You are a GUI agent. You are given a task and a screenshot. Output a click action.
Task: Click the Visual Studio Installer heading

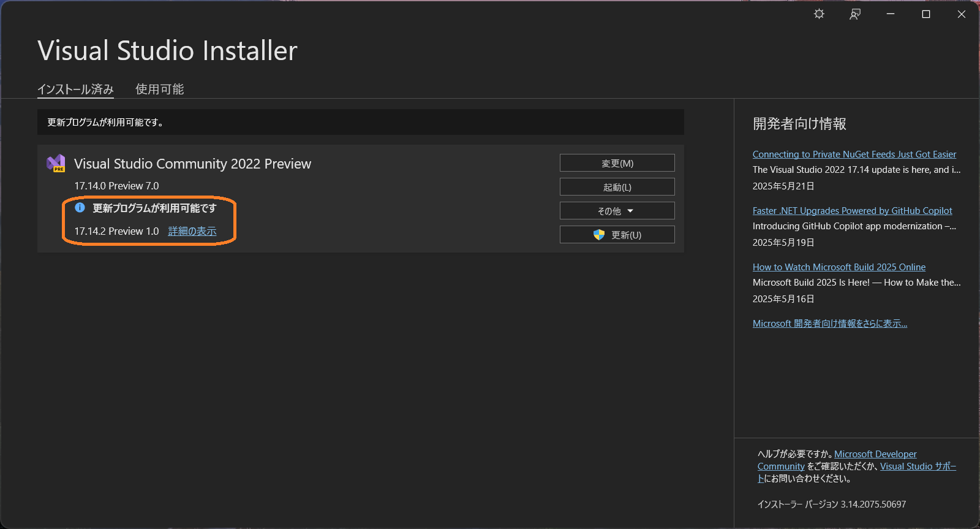167,50
